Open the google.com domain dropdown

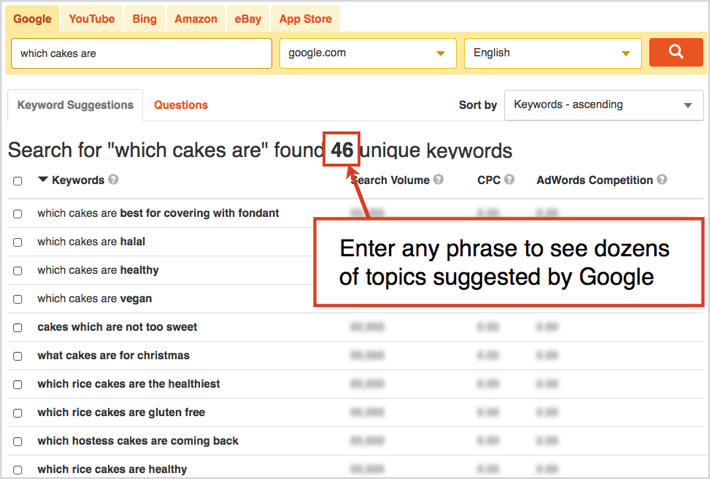coord(368,53)
